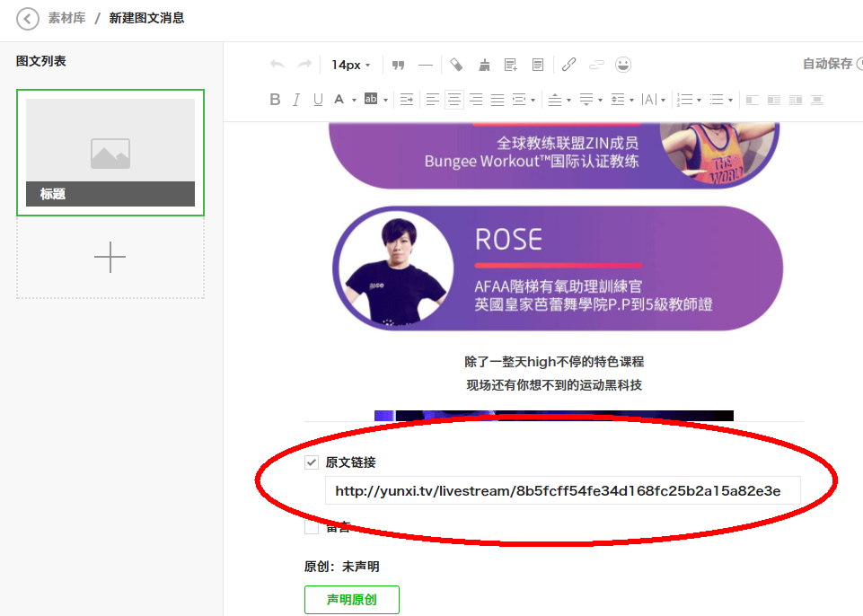
Task: Align text center
Action: click(454, 100)
